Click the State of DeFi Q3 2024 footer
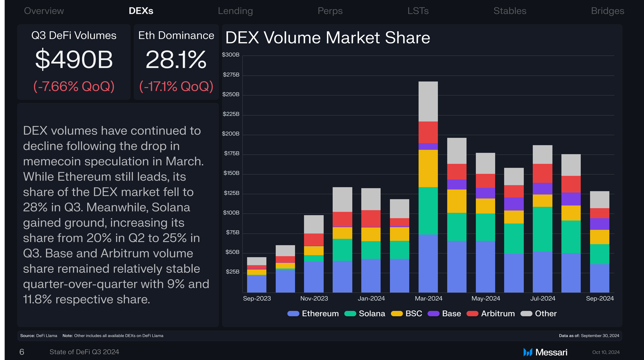This screenshot has width=644, height=360. click(84, 352)
